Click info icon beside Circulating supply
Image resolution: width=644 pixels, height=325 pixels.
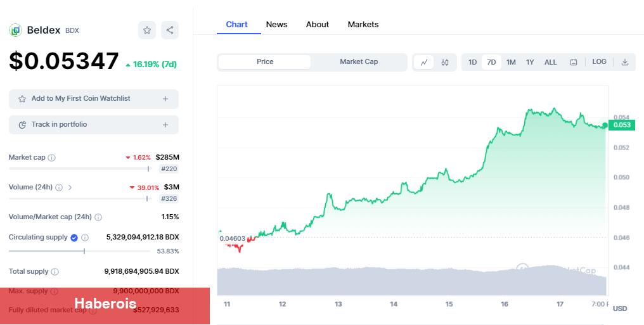click(85, 238)
